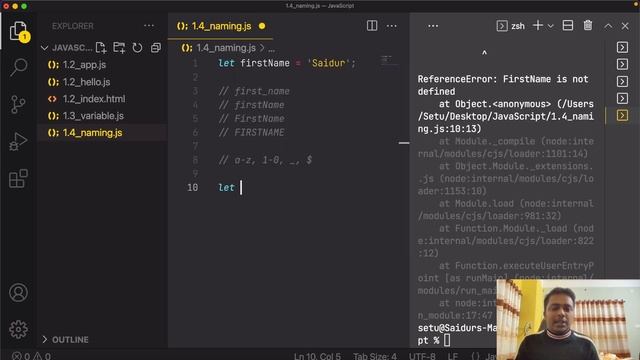Open the Accounts menu icon
The width and height of the screenshot is (640, 360).
pos(18,293)
